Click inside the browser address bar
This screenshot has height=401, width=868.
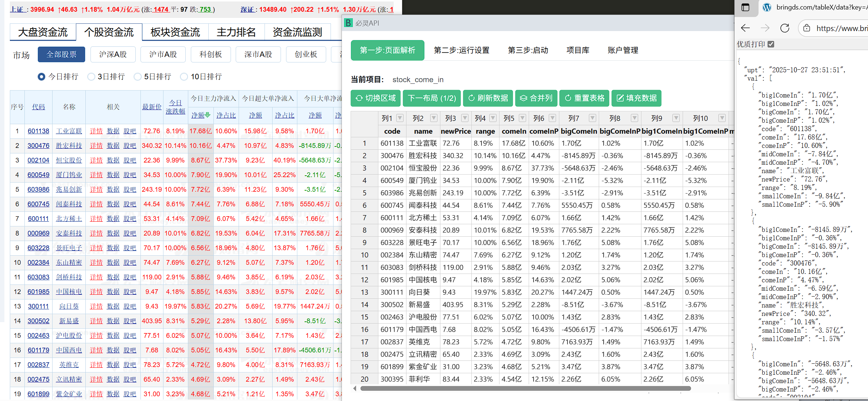coord(839,28)
